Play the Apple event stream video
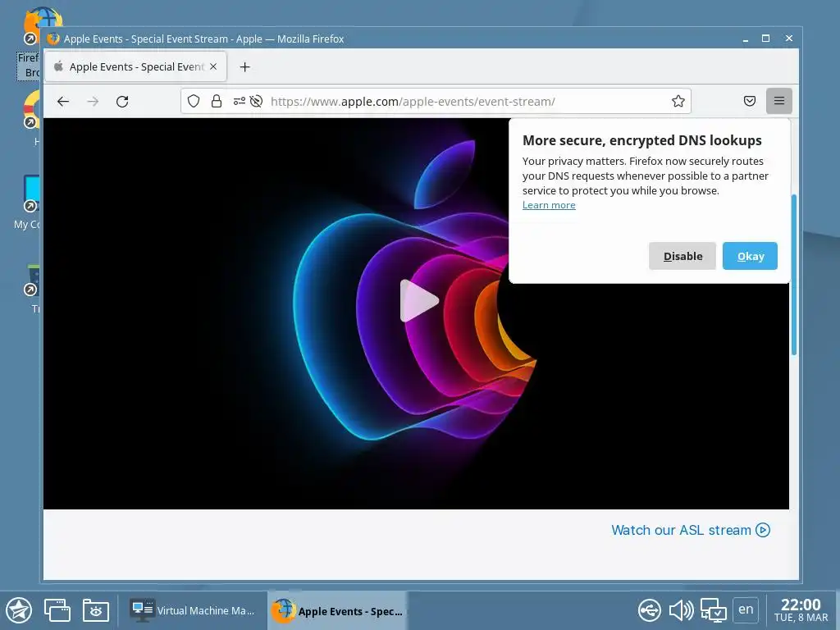The image size is (840, 630). 419,300
